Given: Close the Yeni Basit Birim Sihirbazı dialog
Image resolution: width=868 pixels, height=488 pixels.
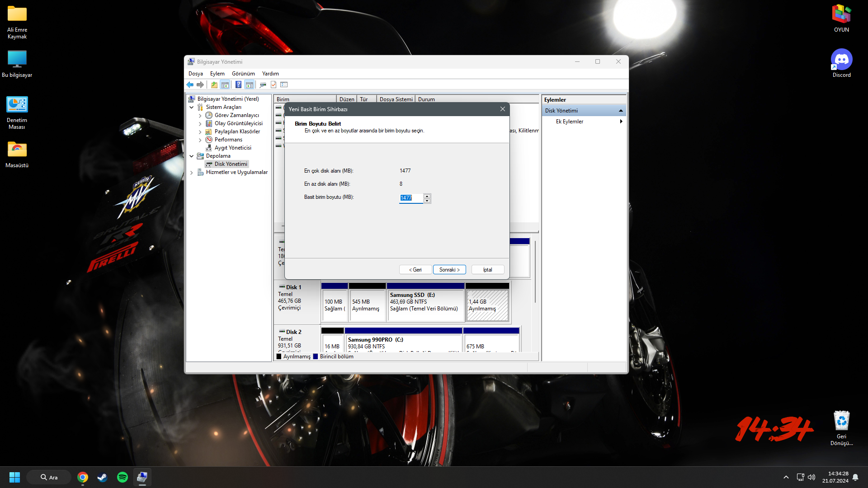Looking at the screenshot, I should [x=503, y=109].
